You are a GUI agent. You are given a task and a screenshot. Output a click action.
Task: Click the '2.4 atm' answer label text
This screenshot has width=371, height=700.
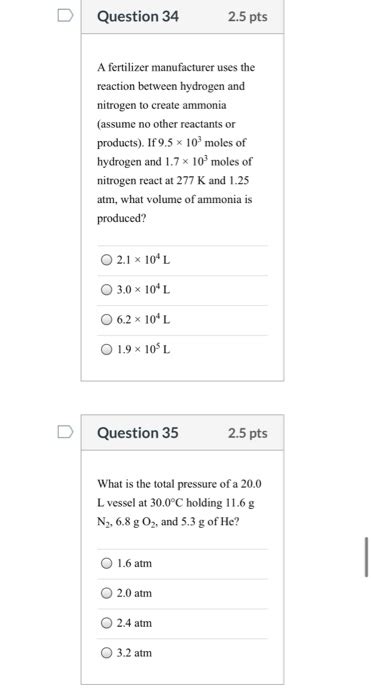[x=134, y=623]
